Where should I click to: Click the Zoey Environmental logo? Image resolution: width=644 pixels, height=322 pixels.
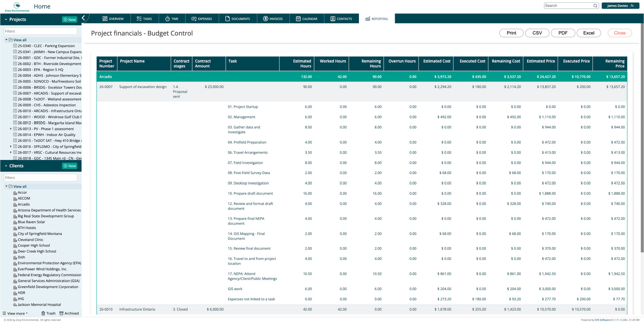coord(17,7)
